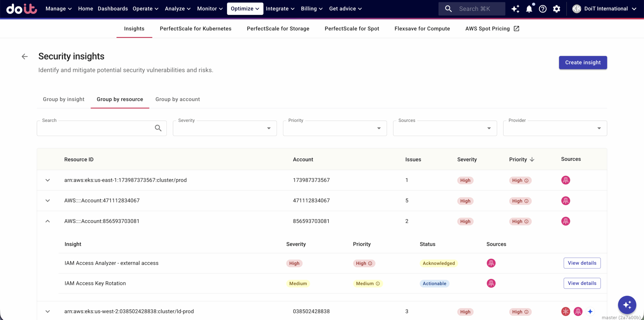
Task: Open the Severity filter dropdown
Action: [225, 128]
